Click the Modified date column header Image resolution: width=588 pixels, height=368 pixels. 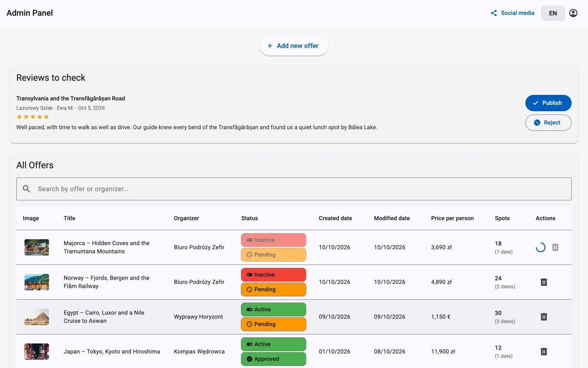click(392, 218)
